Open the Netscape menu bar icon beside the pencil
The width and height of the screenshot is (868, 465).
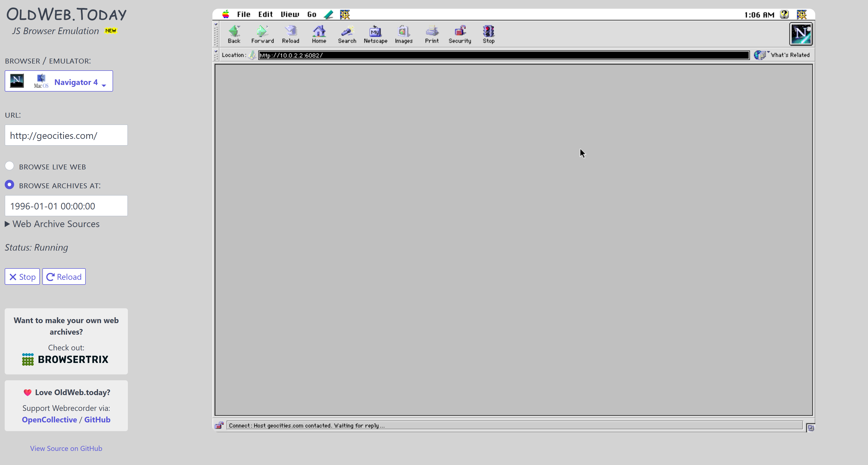click(345, 14)
